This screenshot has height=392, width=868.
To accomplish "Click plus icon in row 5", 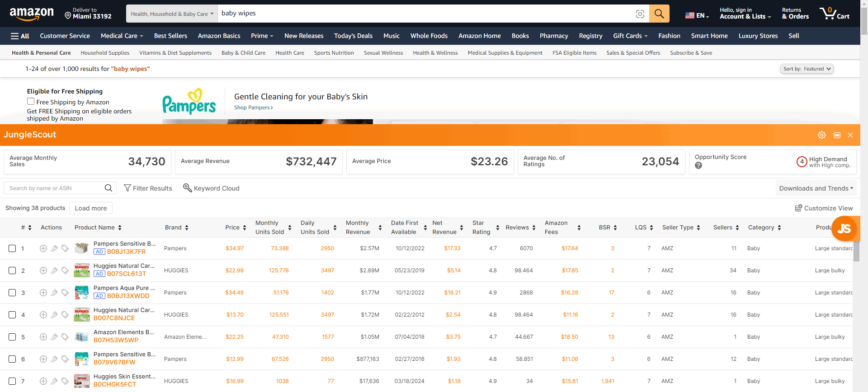I will coord(43,337).
